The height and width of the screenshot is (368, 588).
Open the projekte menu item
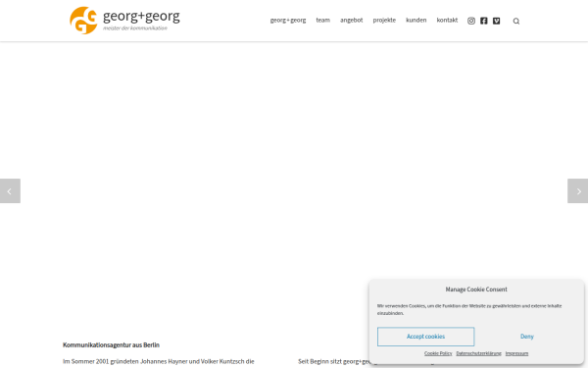click(x=384, y=21)
